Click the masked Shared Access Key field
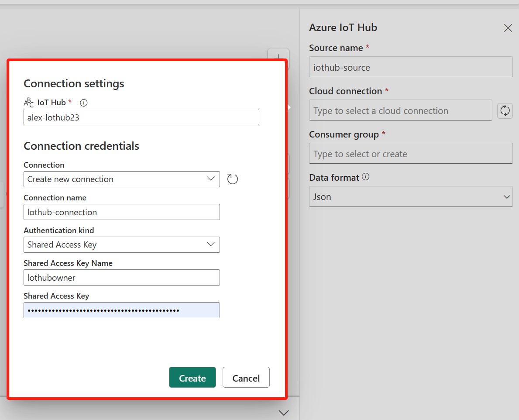Screen dimensions: 519x420 click(121, 310)
